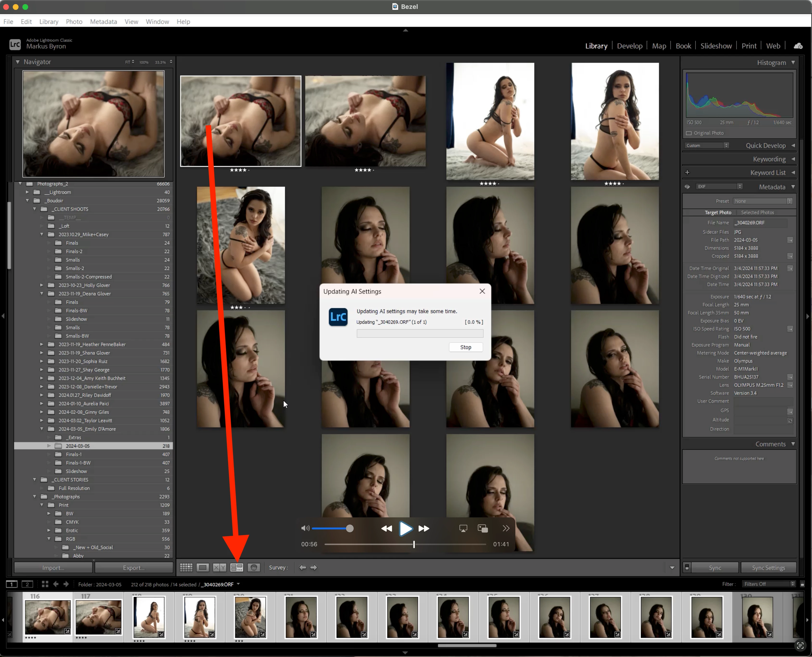Image resolution: width=812 pixels, height=657 pixels.
Task: Click the Export... button
Action: tap(134, 567)
